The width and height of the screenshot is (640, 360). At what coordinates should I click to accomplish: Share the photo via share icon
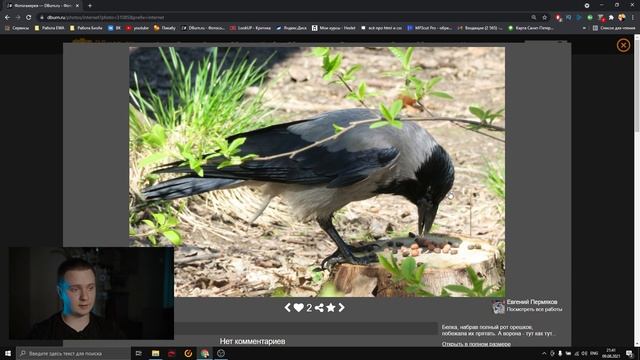[319, 308]
